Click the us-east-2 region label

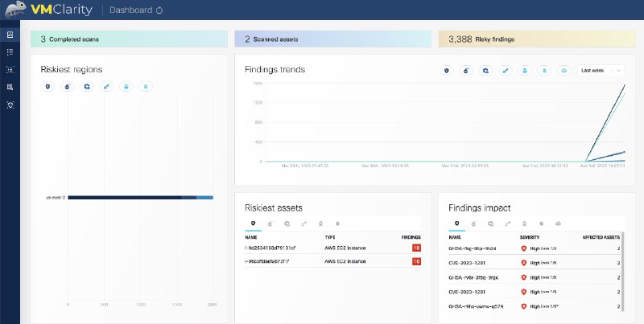tap(56, 198)
